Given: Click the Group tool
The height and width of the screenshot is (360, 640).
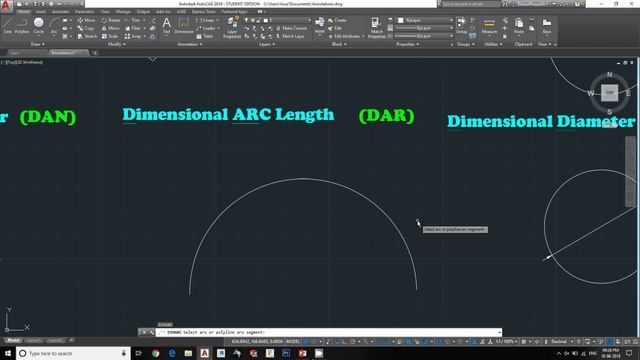Looking at the screenshot, I should pyautogui.click(x=462, y=25).
